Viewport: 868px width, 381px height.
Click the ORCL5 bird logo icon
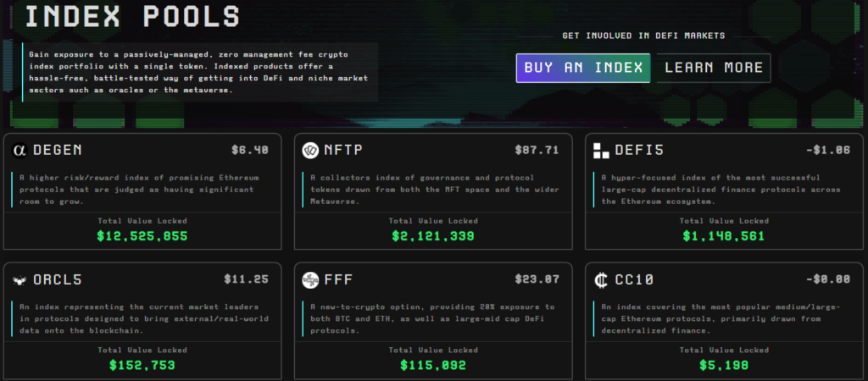click(x=20, y=279)
